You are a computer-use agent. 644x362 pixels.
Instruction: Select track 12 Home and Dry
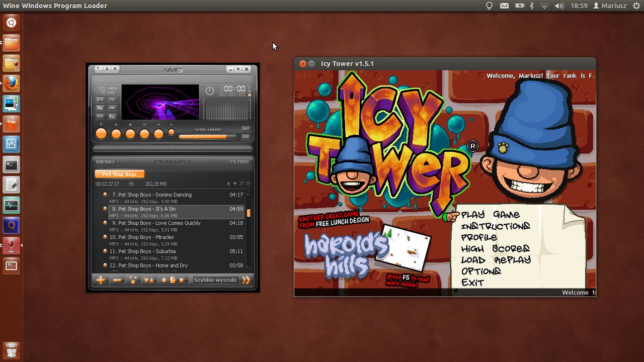176,266
